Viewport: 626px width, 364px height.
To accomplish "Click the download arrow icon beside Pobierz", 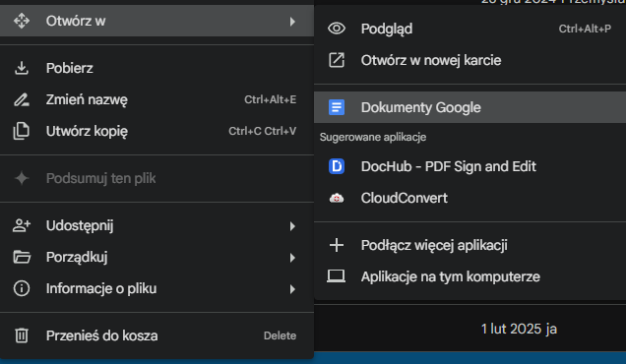I will click(22, 68).
